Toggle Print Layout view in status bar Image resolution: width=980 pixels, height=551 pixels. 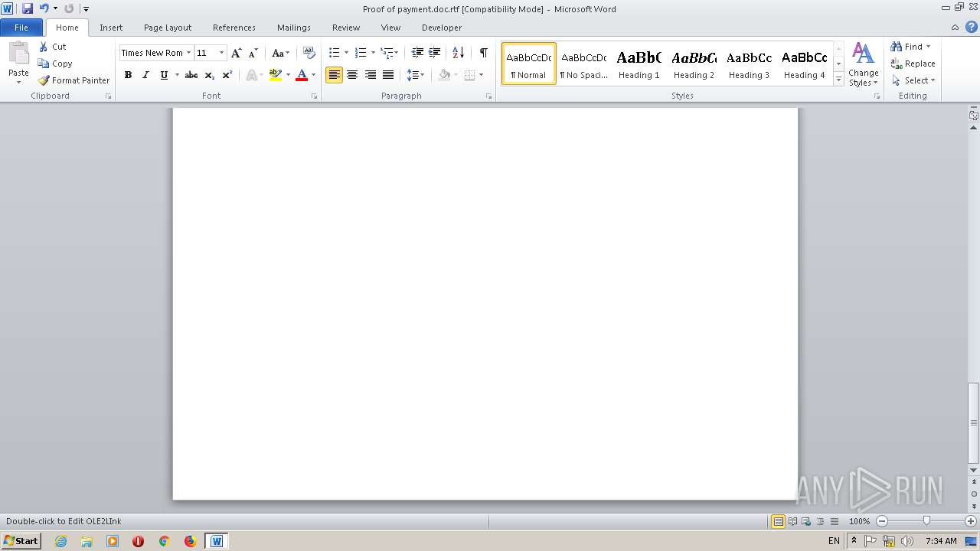[778, 521]
